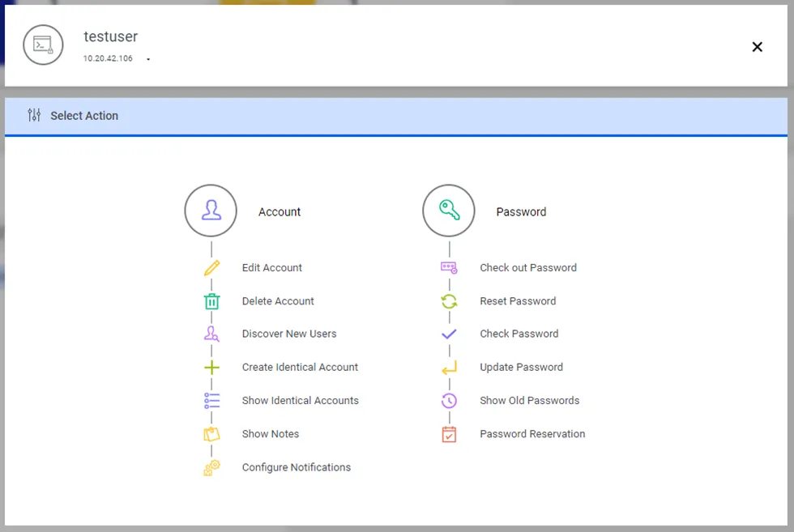
Task: Choose the Delete Account action
Action: point(278,301)
